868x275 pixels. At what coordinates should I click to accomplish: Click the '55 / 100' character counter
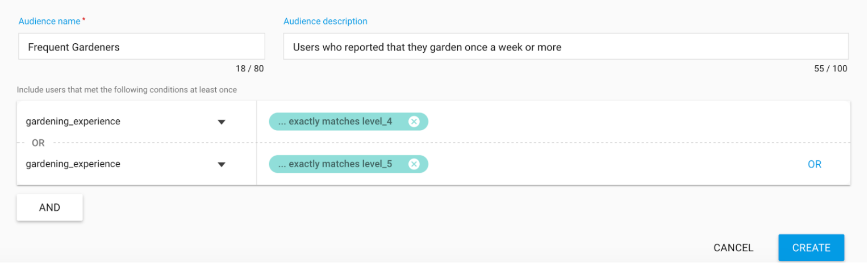coord(830,69)
